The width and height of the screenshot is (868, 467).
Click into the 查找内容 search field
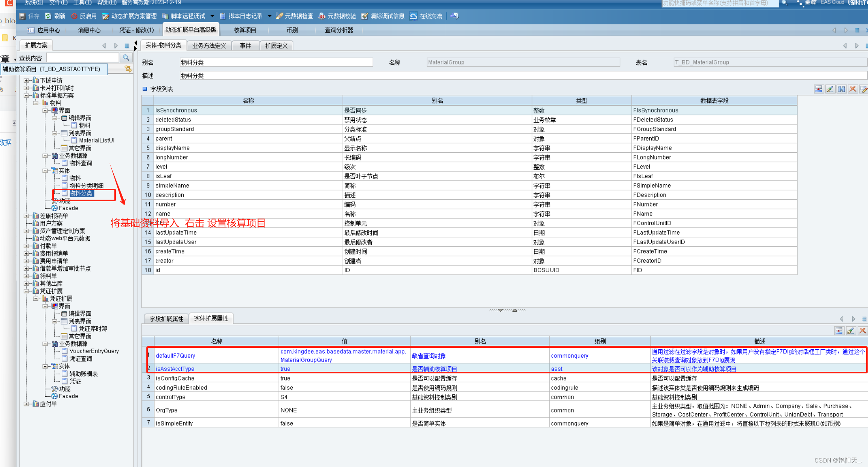83,58
